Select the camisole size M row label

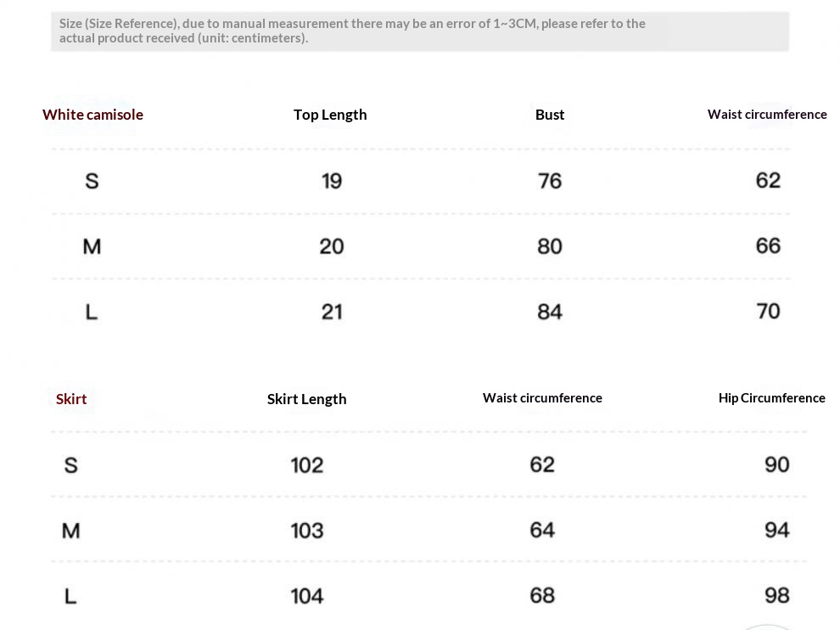tap(92, 246)
